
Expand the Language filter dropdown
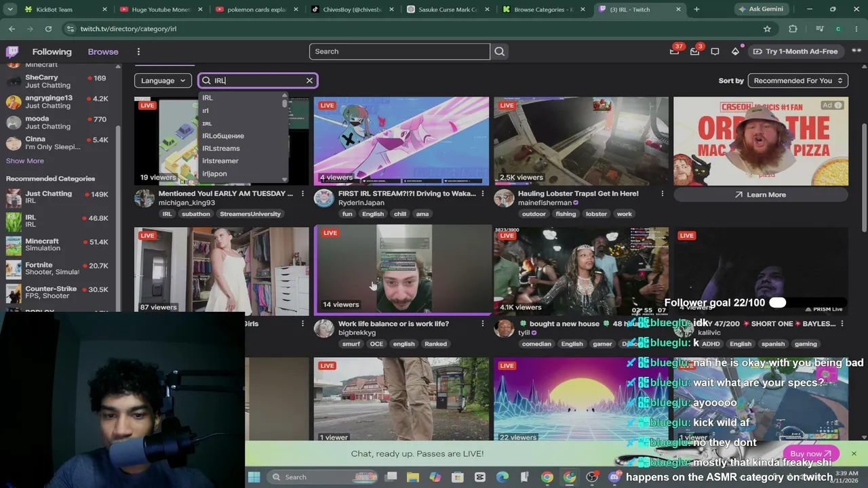pyautogui.click(x=163, y=81)
